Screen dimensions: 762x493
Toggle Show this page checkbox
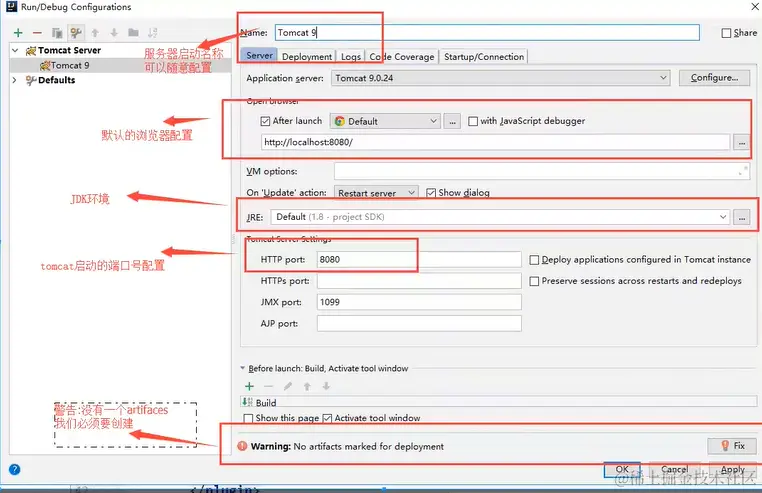(x=248, y=418)
